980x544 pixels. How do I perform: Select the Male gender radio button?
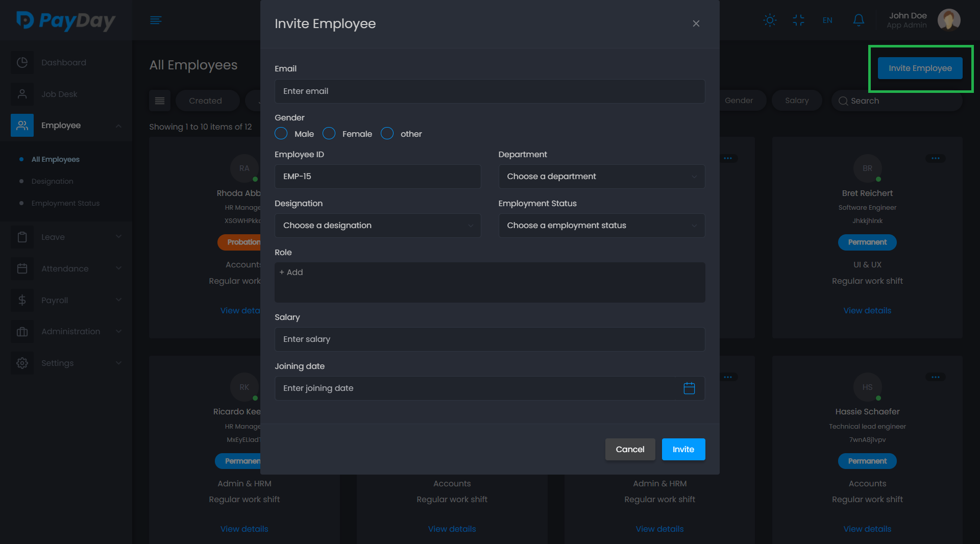tap(281, 134)
